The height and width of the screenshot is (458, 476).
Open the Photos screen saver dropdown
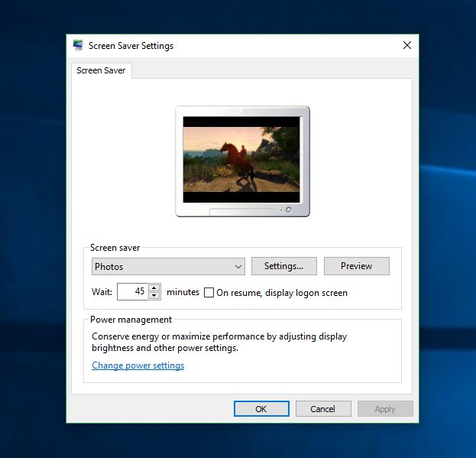point(168,266)
